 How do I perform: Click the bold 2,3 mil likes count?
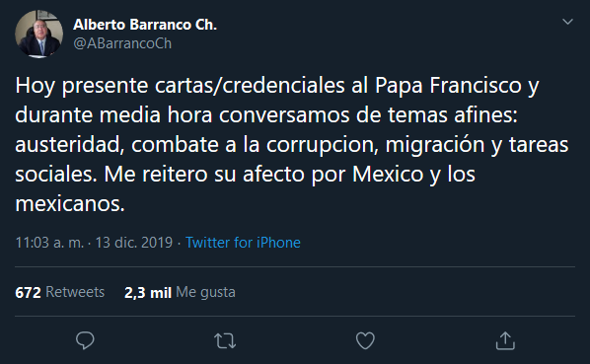pos(148,293)
